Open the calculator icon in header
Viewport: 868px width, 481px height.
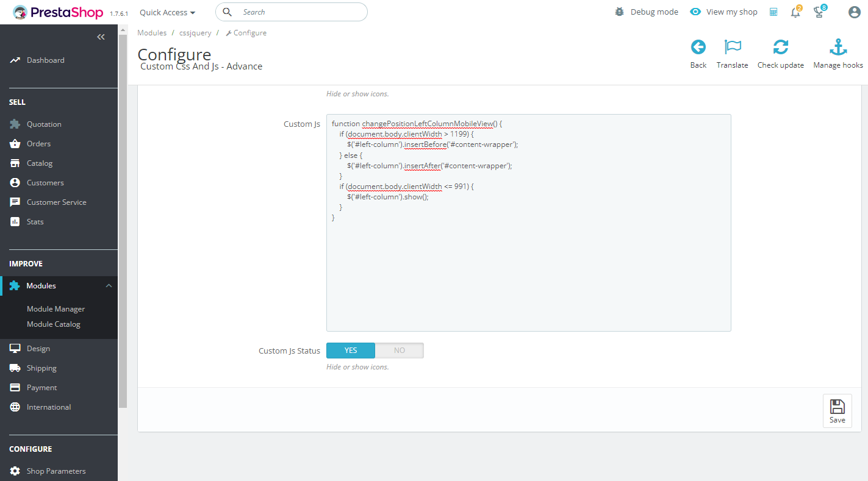click(x=773, y=12)
